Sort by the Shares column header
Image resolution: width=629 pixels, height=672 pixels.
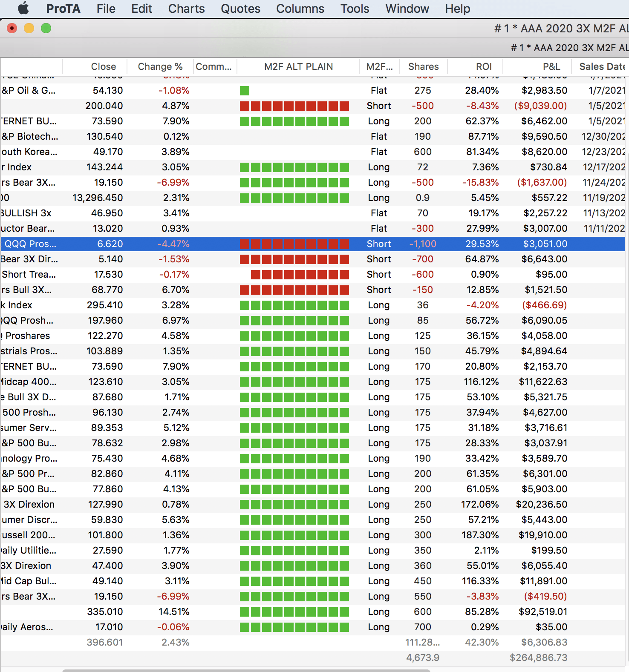click(423, 67)
